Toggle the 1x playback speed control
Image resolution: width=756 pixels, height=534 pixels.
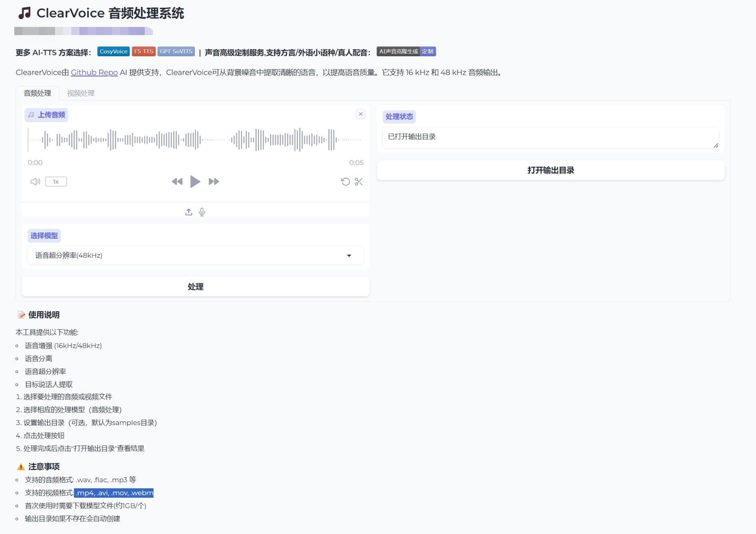point(55,182)
